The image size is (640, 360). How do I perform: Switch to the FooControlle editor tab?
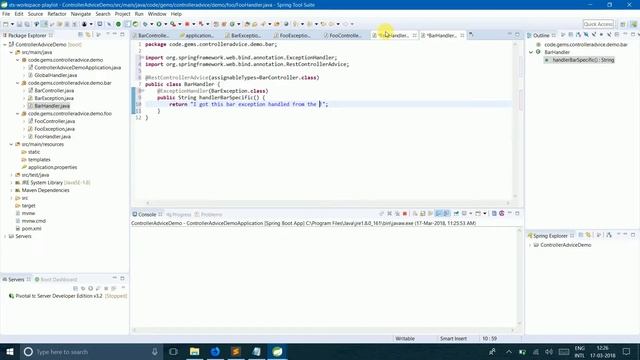(x=342, y=36)
